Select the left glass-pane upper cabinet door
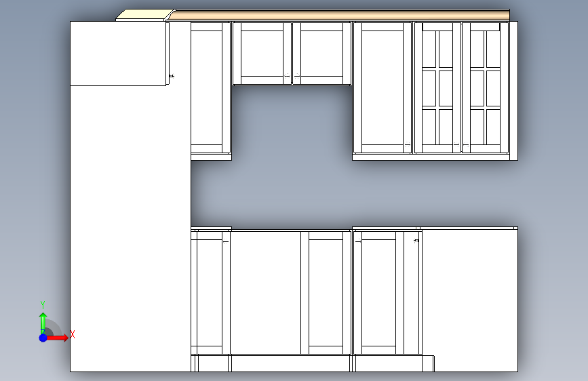 click(437, 87)
